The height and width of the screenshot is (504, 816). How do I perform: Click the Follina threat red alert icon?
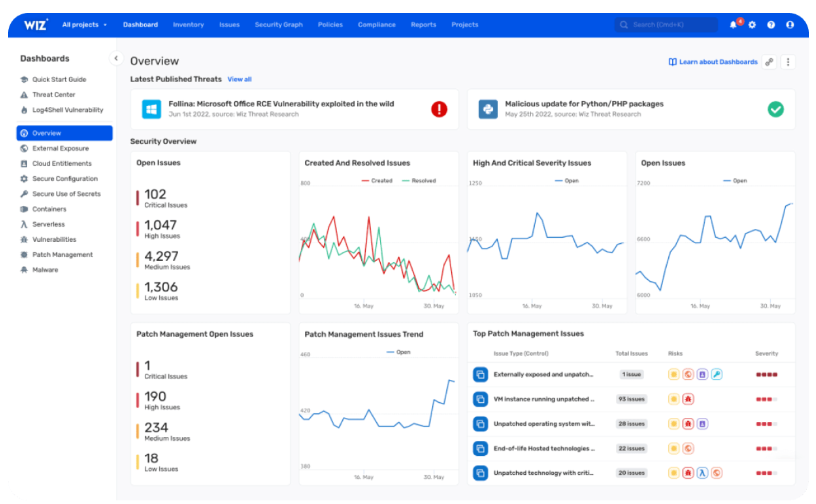pos(439,109)
